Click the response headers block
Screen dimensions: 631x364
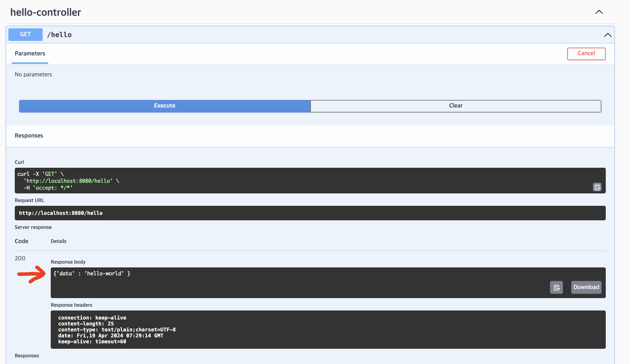328,330
